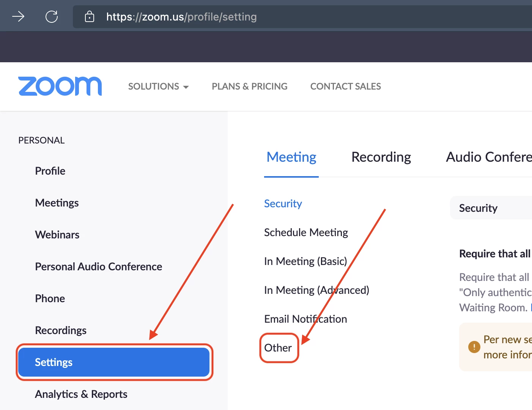Click the orange warning info icon
This screenshot has width=532, height=410.
point(474,347)
